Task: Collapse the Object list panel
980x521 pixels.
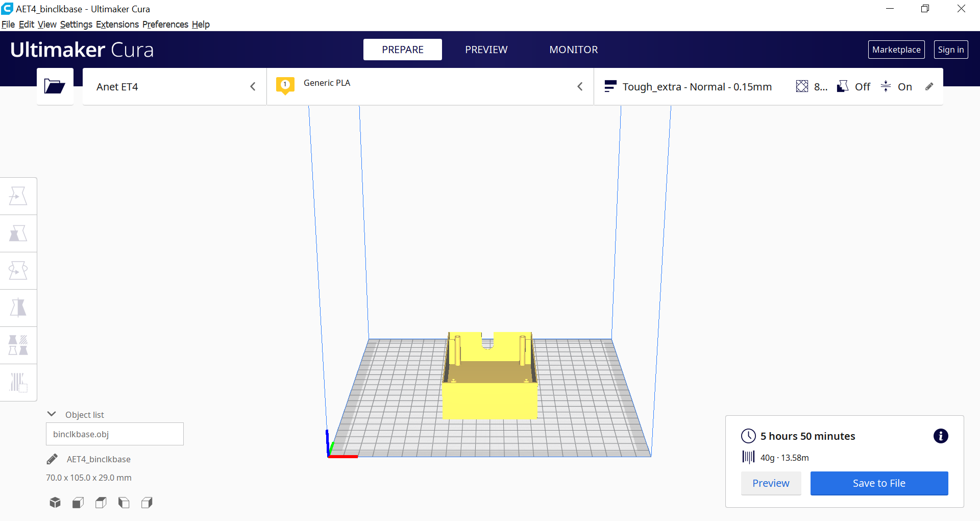Action: 52,414
